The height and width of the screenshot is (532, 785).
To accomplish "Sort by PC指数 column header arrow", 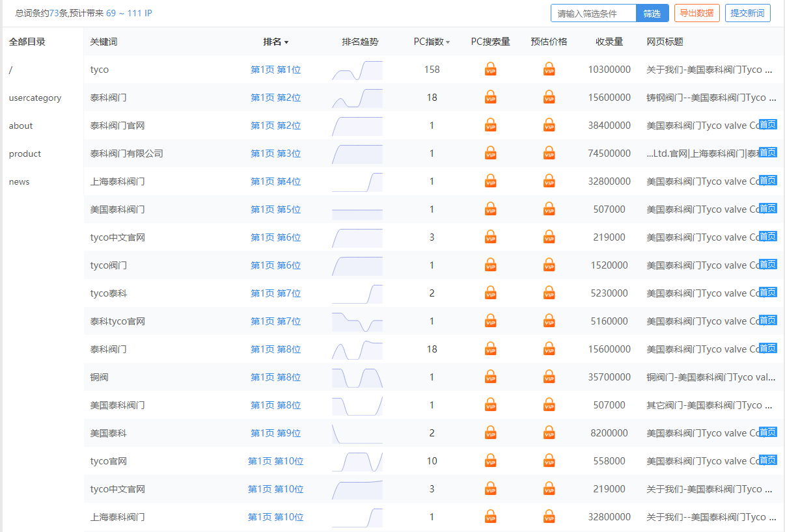I will click(x=448, y=42).
